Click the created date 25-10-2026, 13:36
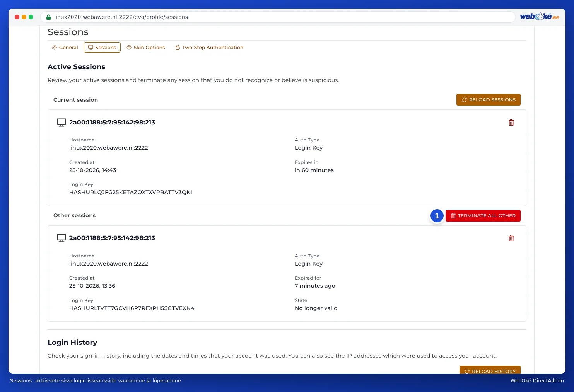The height and width of the screenshot is (392, 574). point(92,286)
